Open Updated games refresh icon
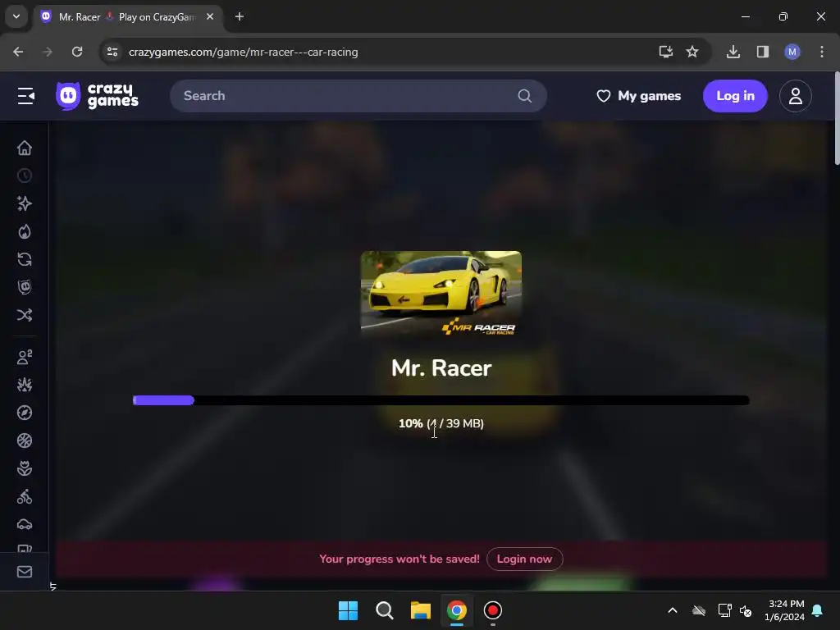Viewport: 840px width, 630px height. tap(25, 259)
